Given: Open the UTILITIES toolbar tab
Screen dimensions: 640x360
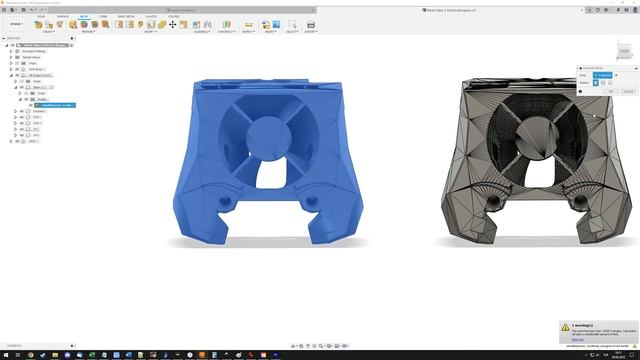Looking at the screenshot, I should click(173, 17).
